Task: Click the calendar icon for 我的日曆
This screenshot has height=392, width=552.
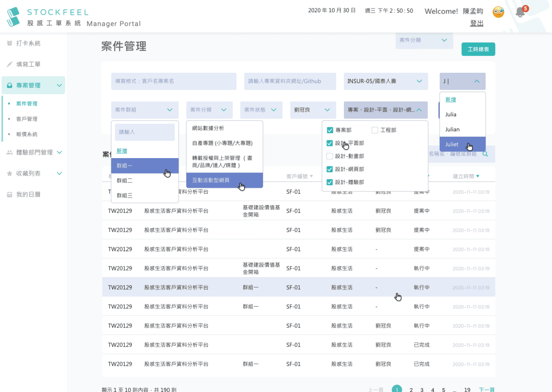Action: coord(10,195)
